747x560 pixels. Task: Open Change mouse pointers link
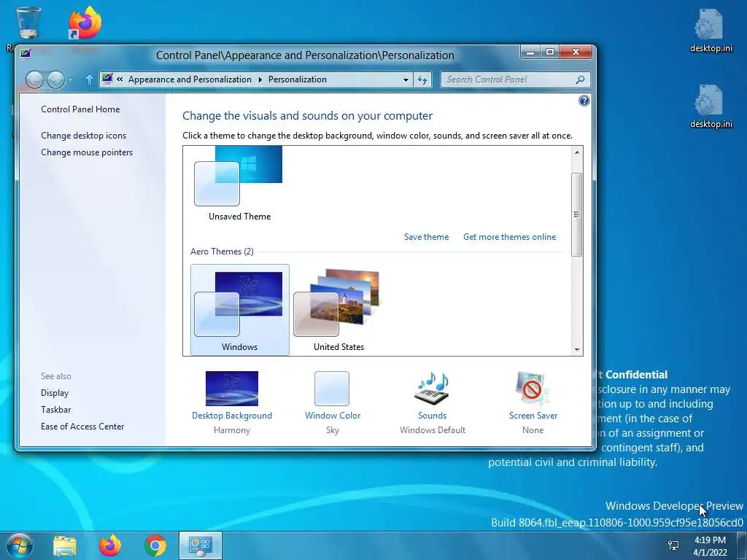(x=87, y=152)
